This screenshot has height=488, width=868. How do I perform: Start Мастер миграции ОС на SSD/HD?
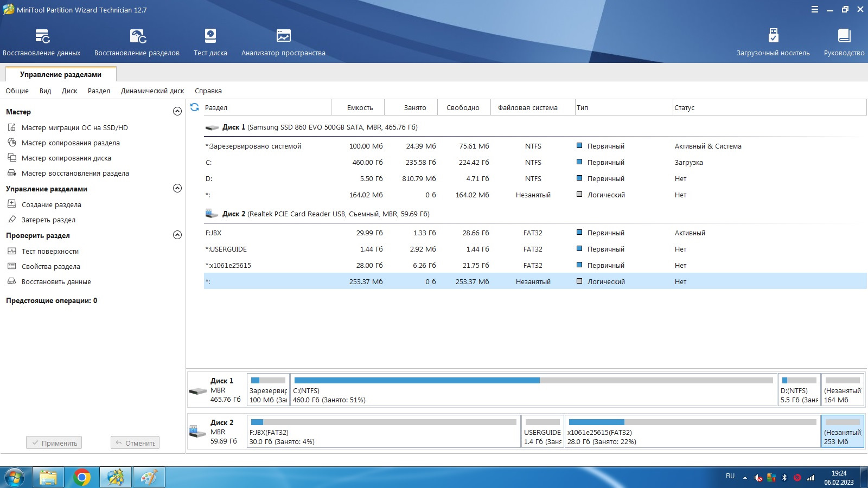pos(74,128)
